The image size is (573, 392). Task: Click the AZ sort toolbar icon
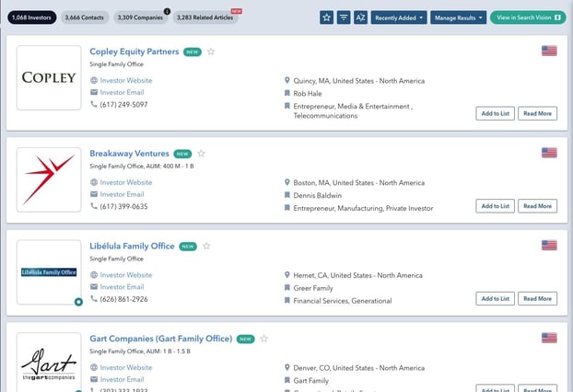[x=360, y=17]
